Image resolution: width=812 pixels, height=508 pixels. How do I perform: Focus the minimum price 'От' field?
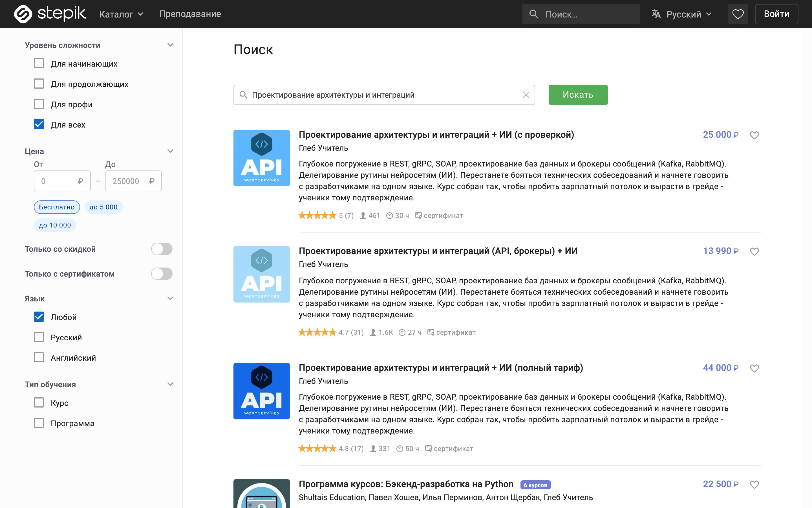click(x=62, y=181)
